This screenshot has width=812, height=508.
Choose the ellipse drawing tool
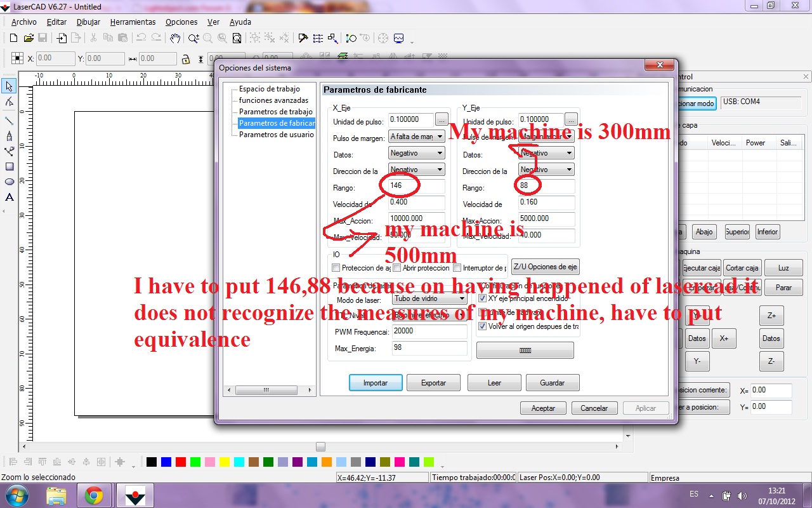pyautogui.click(x=9, y=182)
